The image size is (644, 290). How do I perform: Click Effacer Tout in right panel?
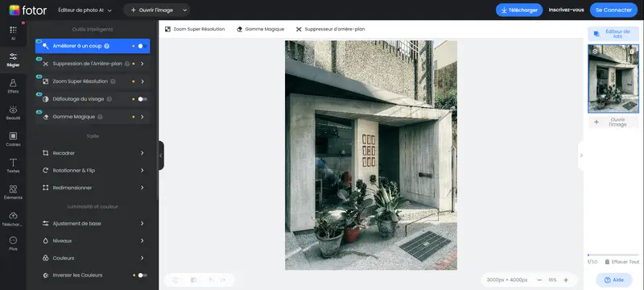click(x=621, y=262)
